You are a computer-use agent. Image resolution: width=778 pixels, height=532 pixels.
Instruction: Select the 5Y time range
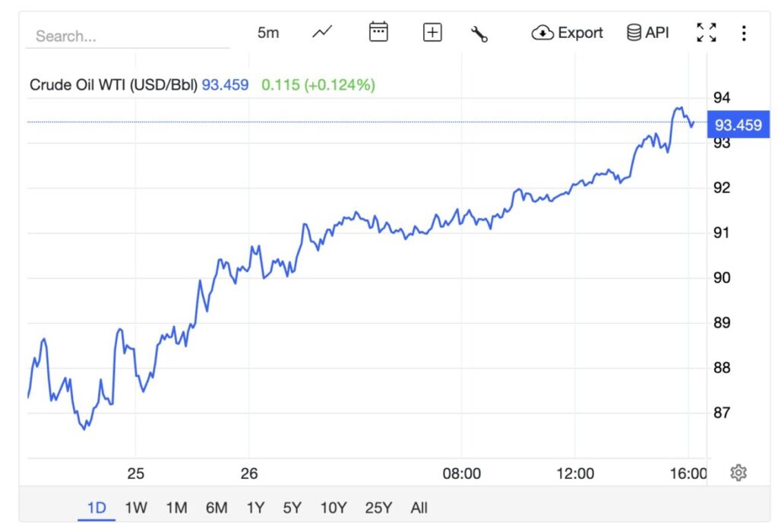(x=293, y=508)
